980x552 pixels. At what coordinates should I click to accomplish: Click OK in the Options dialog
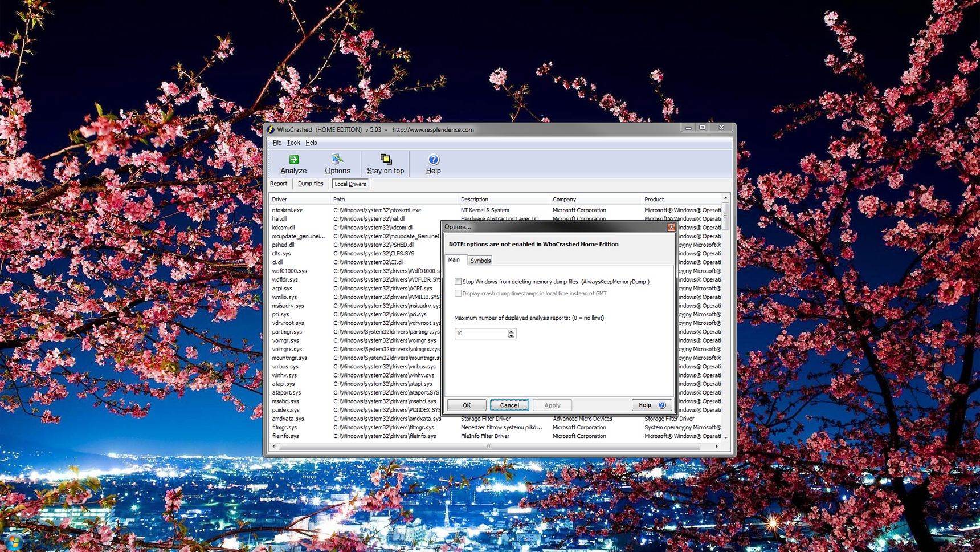[x=467, y=405]
